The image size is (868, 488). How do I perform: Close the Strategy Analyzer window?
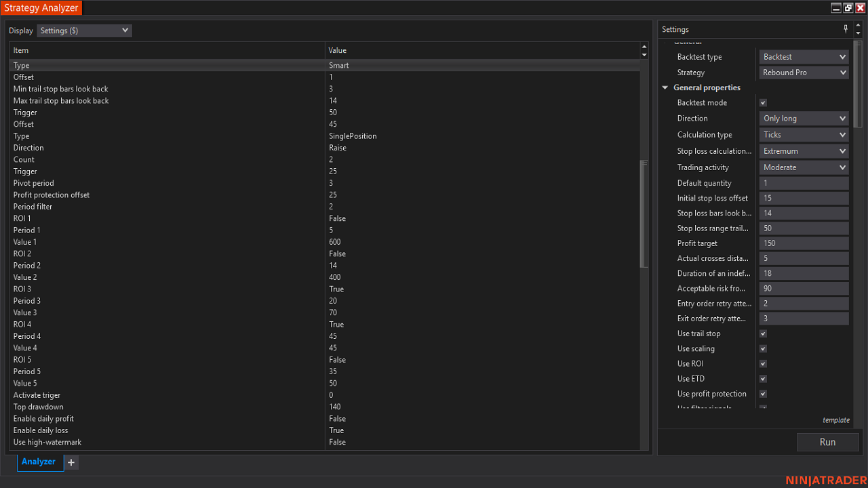point(861,8)
